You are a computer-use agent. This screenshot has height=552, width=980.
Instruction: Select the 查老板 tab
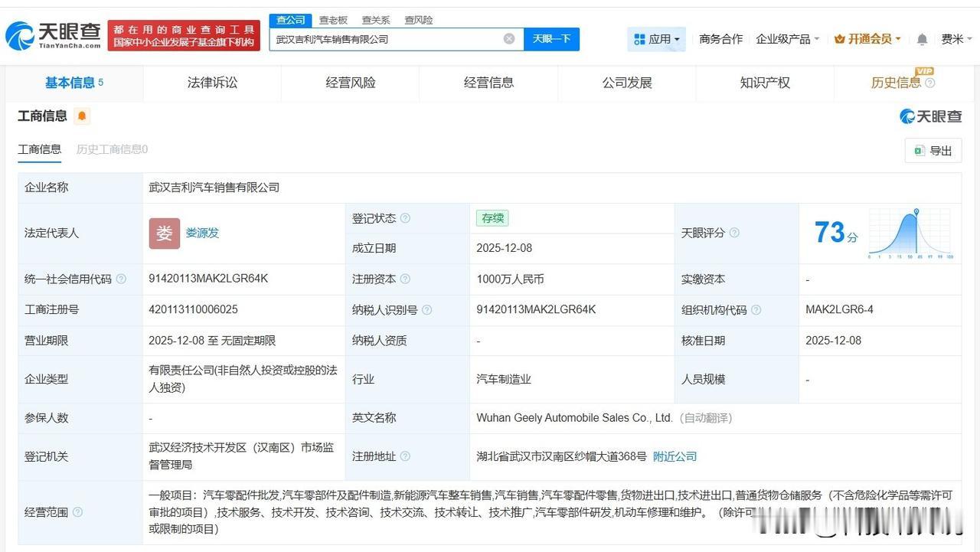(x=333, y=20)
